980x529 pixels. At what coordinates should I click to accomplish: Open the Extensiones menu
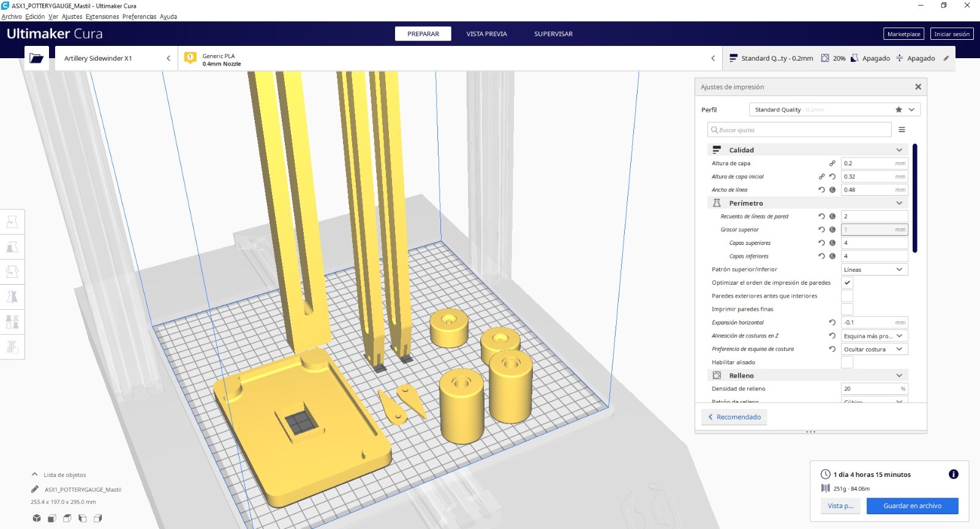pos(102,17)
